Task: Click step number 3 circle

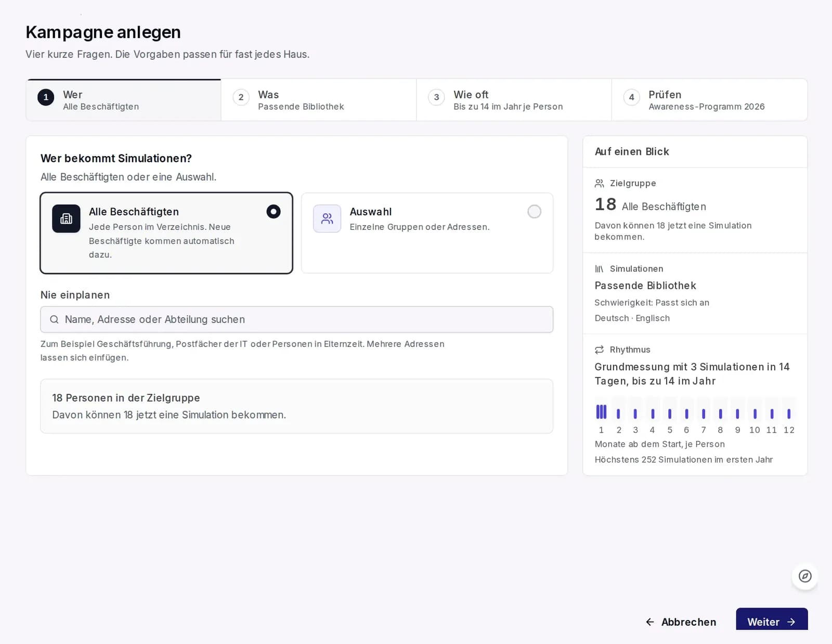Action: [x=436, y=97]
